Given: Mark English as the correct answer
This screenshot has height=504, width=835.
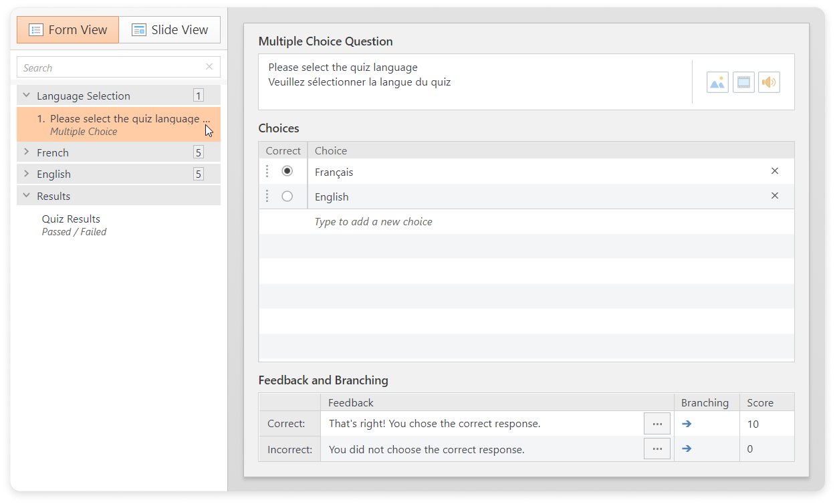Looking at the screenshot, I should (x=287, y=197).
